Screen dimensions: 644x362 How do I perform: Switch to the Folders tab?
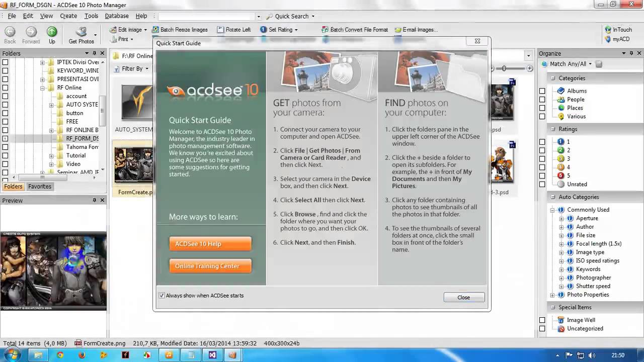(13, 187)
